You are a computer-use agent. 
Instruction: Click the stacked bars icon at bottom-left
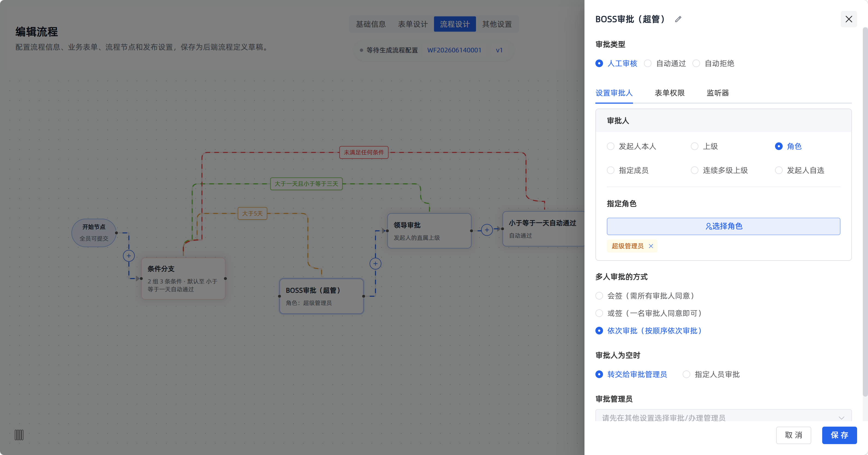[x=19, y=435]
